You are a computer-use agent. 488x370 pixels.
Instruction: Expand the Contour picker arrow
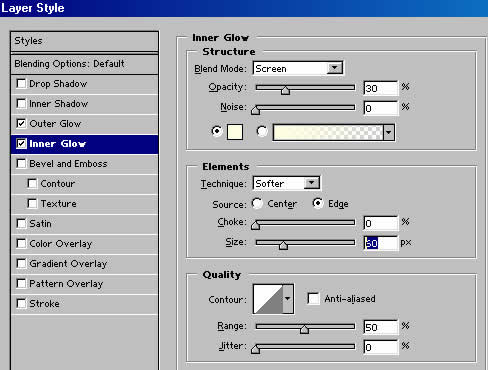(288, 299)
